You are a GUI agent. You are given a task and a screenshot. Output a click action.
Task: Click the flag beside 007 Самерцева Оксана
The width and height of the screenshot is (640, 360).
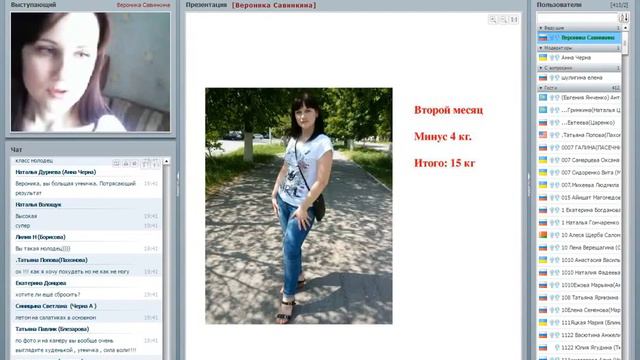coord(543,160)
